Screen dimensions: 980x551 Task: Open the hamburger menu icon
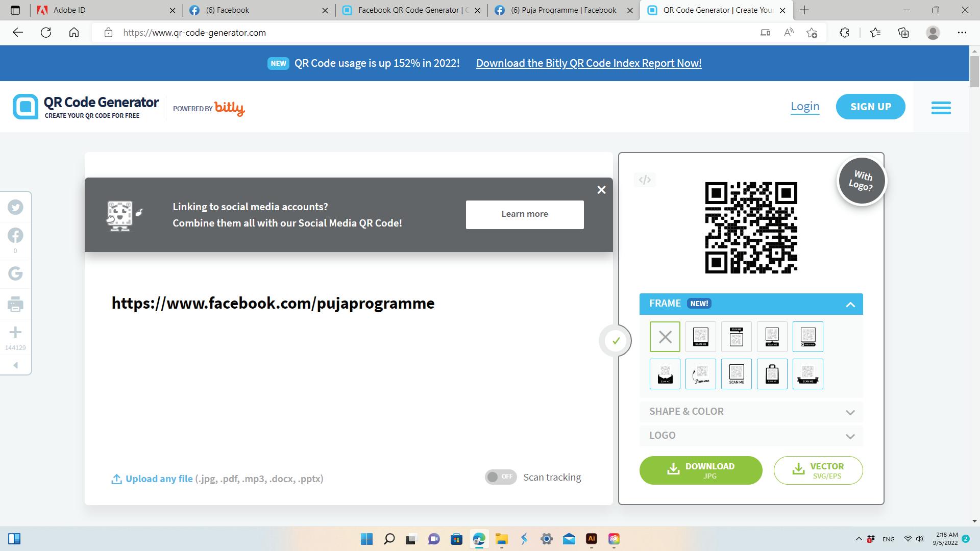coord(941,107)
